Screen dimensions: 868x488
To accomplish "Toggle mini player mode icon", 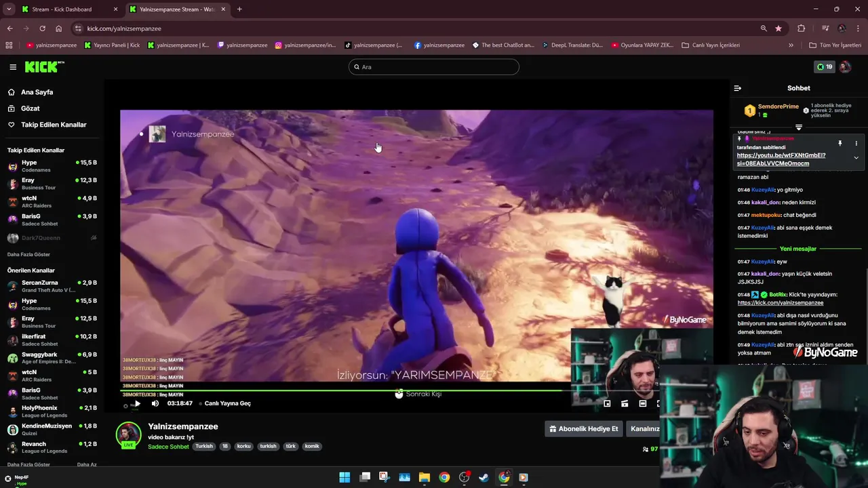I will [607, 403].
